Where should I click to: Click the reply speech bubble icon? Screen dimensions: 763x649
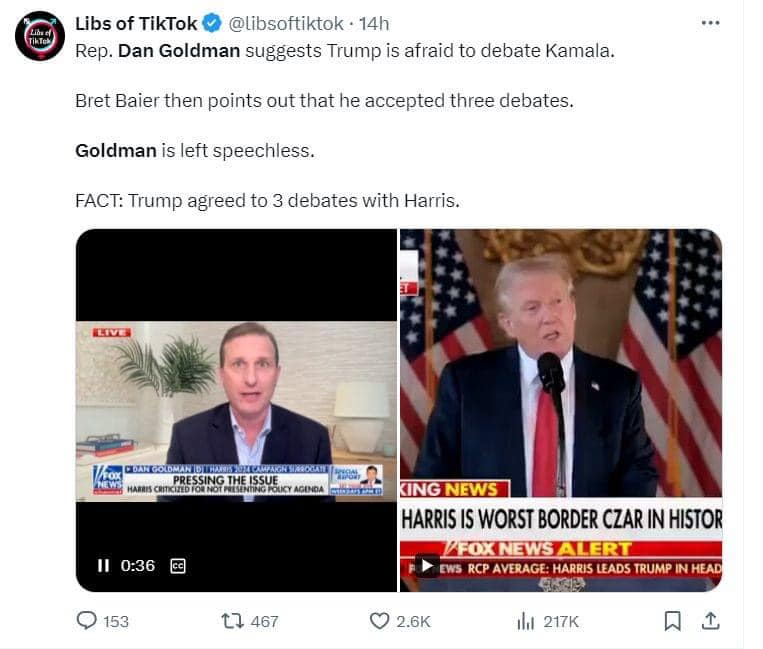(x=87, y=621)
